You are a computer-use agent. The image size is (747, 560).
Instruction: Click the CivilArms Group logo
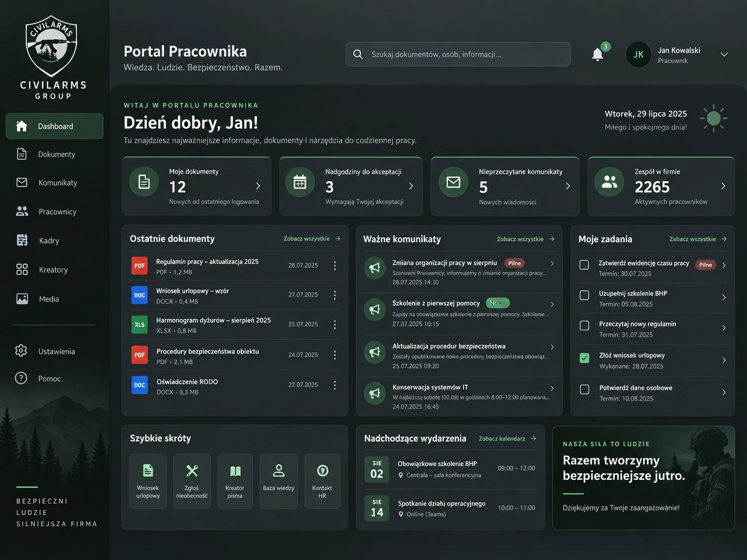pos(53,58)
